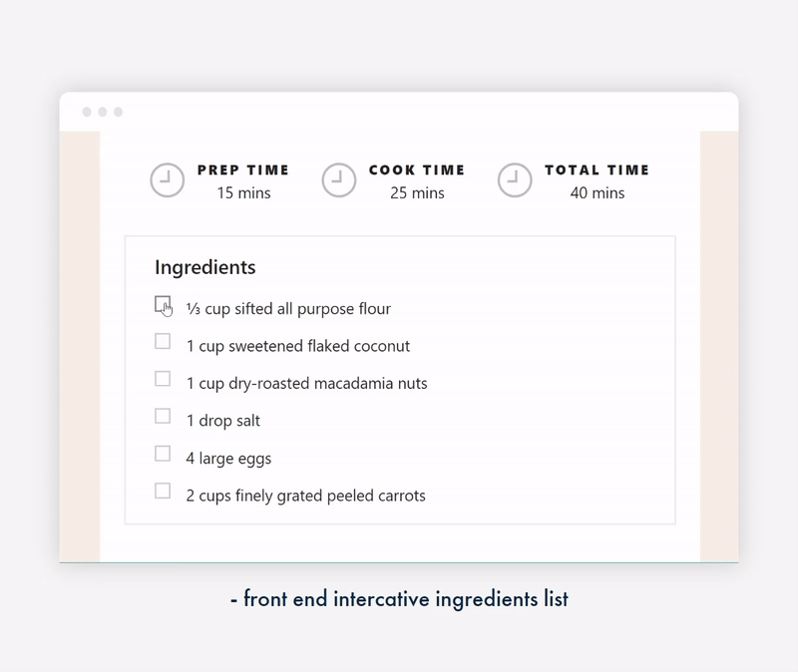Toggle the 4 large eggs checkbox
This screenshot has width=798, height=672.
[x=163, y=454]
